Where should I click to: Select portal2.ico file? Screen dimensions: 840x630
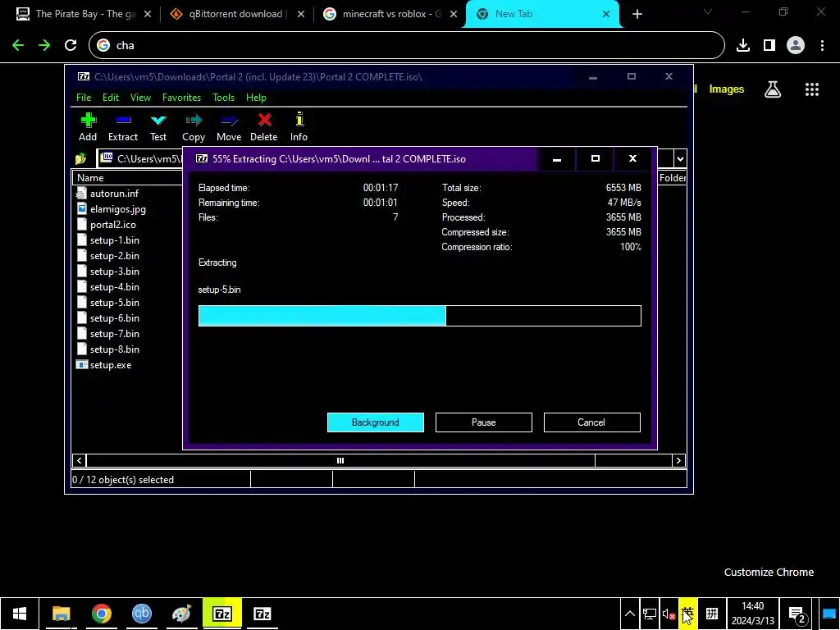tap(113, 225)
